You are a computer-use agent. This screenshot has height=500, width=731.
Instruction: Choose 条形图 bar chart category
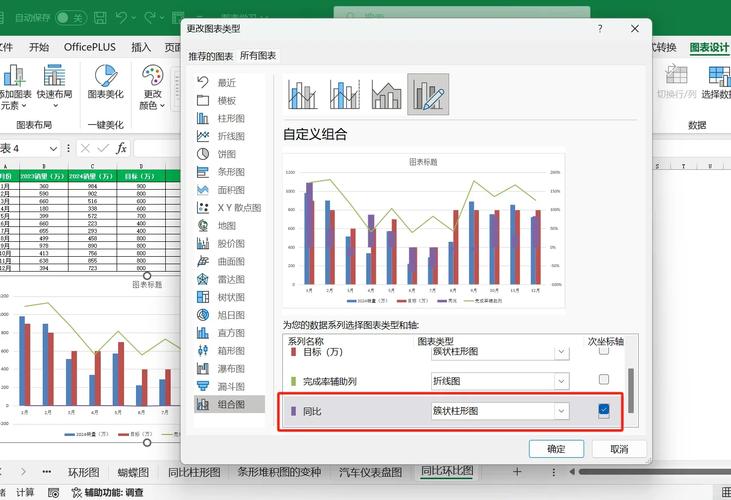tap(228, 172)
